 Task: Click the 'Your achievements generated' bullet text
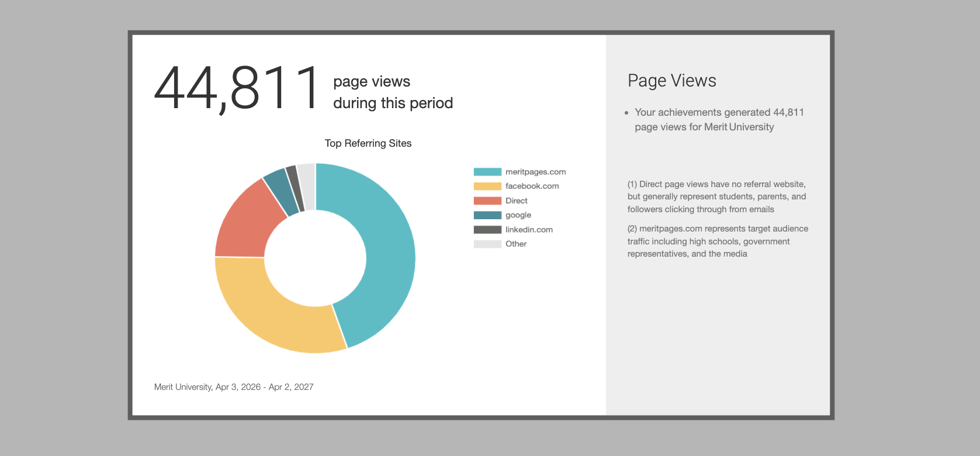[x=719, y=119]
